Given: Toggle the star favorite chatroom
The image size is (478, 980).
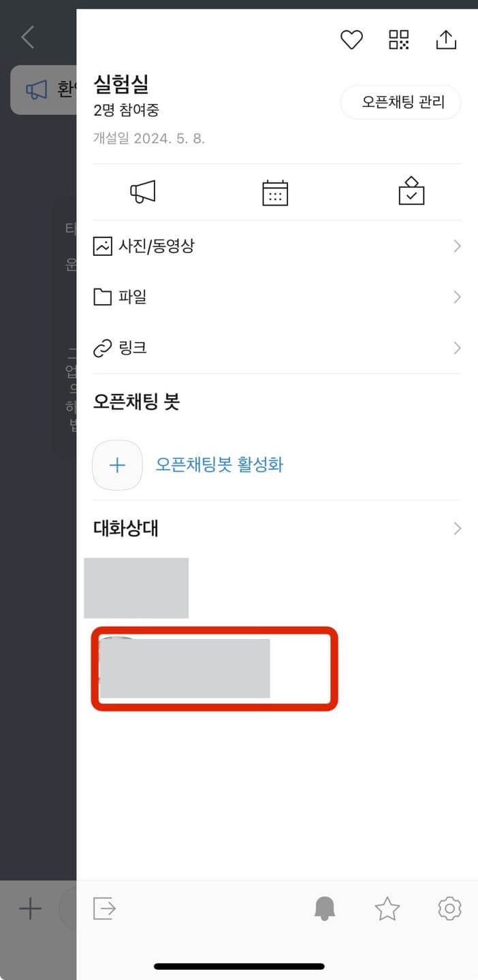Looking at the screenshot, I should coord(387,909).
